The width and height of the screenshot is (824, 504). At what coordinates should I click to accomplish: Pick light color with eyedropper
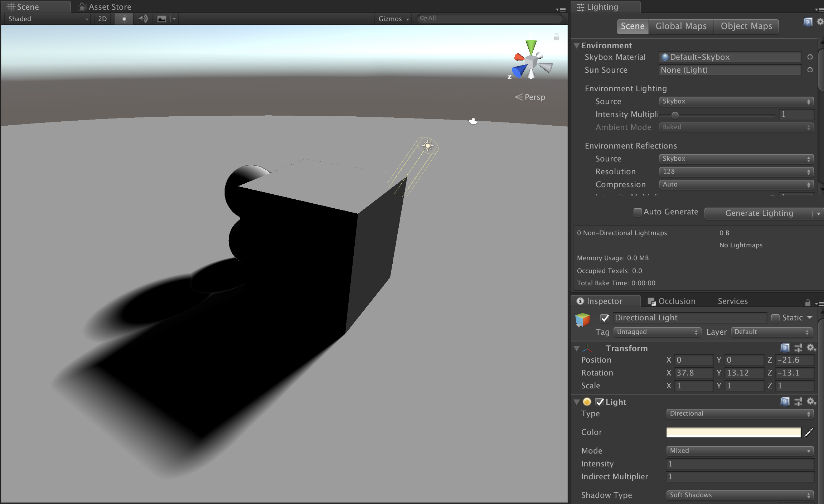click(809, 432)
